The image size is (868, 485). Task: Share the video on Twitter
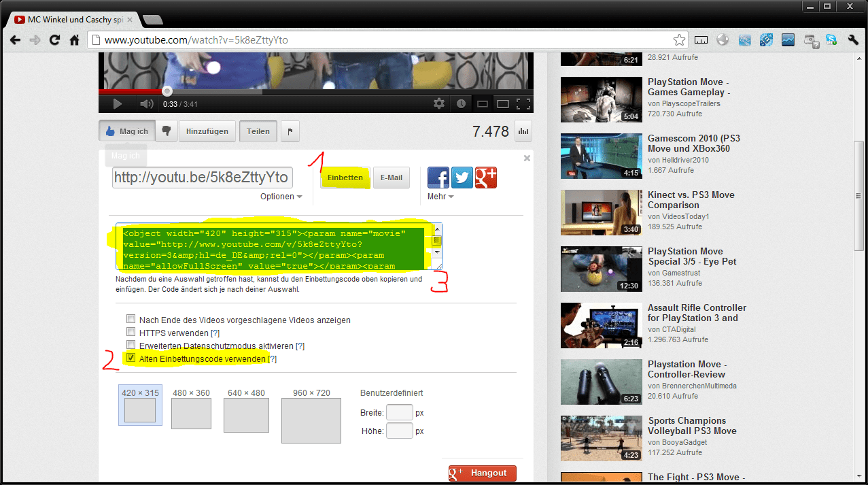click(462, 178)
